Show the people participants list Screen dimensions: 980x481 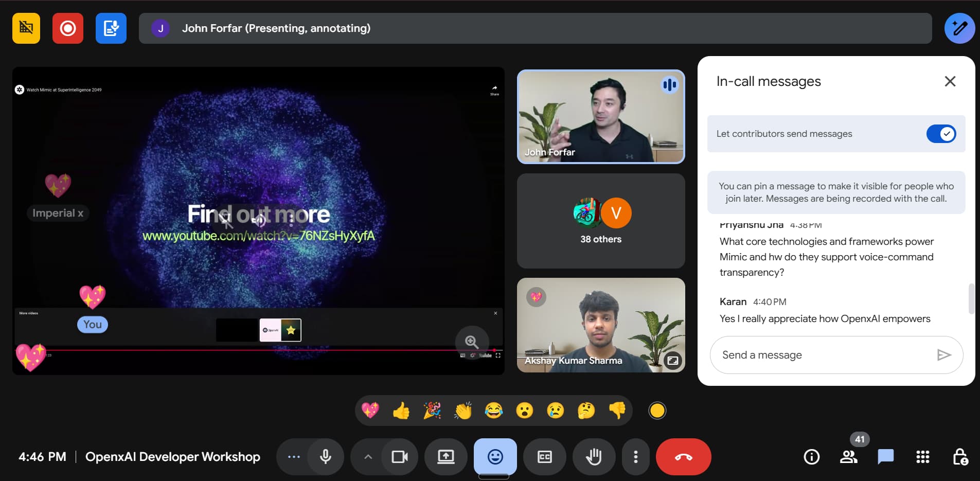coord(848,457)
